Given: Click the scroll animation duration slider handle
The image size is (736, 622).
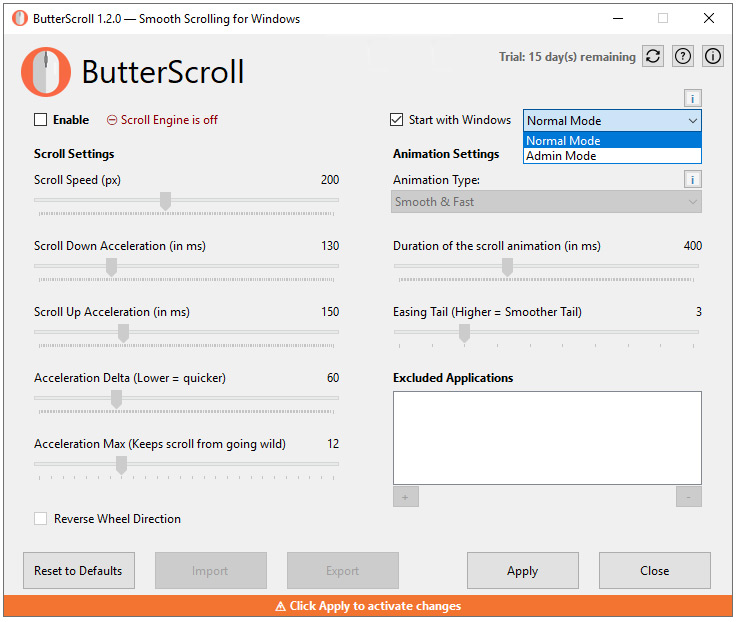Looking at the screenshot, I should (x=507, y=267).
